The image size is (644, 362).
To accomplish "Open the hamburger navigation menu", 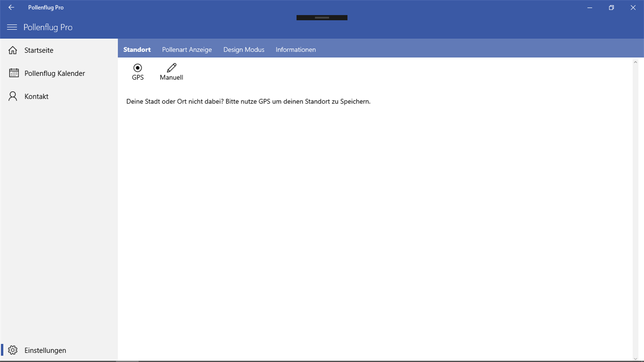I will 12,27.
